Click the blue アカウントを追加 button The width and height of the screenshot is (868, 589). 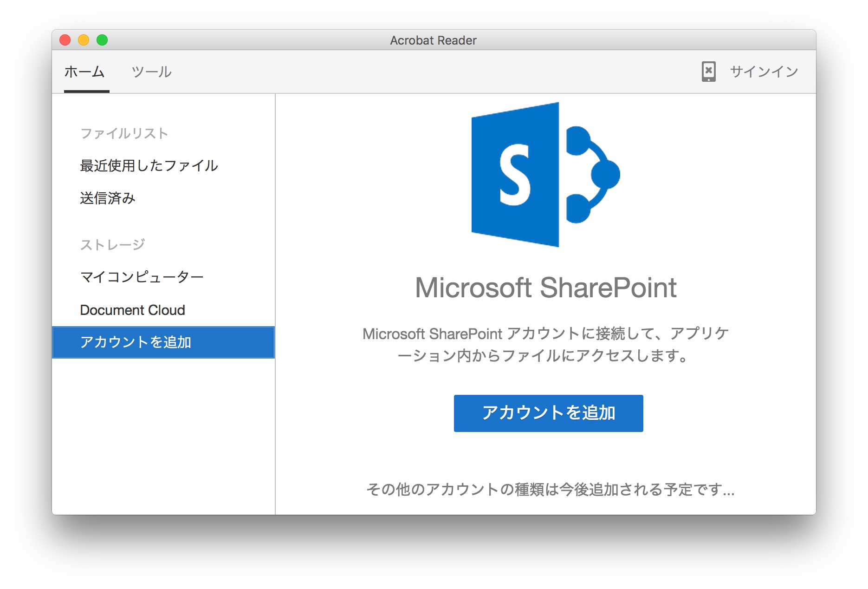pos(549,413)
